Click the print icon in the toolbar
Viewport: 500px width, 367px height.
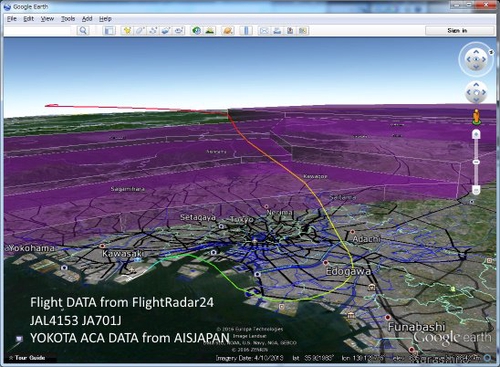pyautogui.click(x=277, y=31)
